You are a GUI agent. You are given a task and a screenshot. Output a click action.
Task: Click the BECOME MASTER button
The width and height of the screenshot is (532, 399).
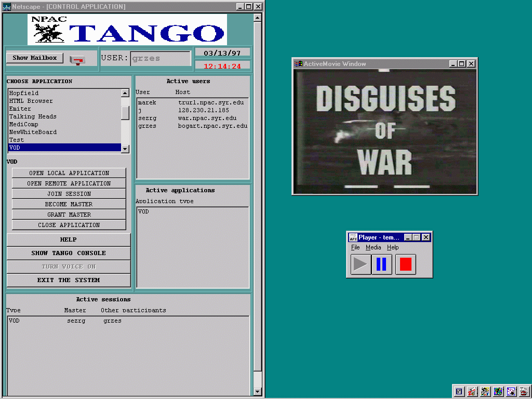pyautogui.click(x=69, y=204)
